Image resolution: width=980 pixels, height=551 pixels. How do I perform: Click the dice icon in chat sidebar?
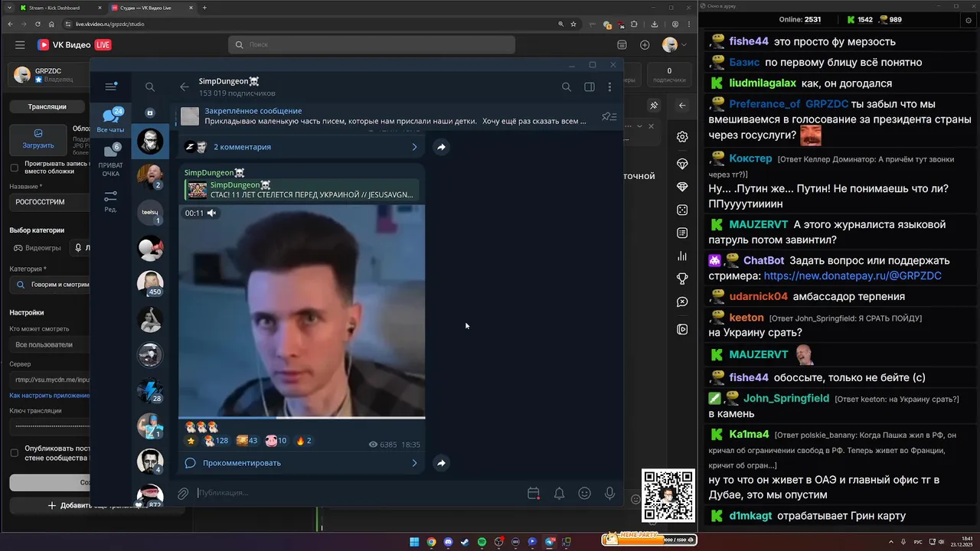682,210
